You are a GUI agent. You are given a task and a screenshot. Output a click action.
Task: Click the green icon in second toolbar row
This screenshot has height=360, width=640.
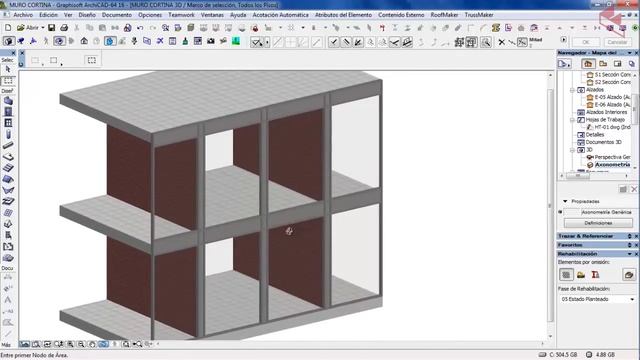(x=236, y=41)
